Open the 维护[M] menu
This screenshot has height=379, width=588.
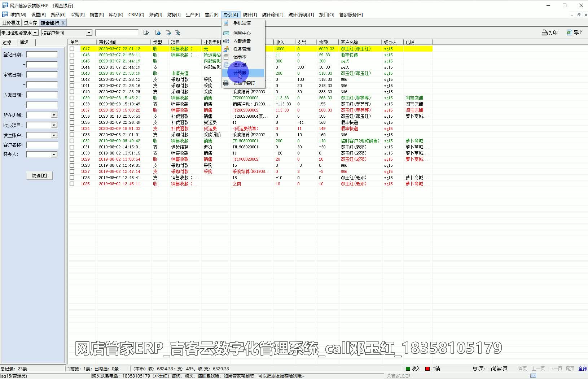pos(18,15)
